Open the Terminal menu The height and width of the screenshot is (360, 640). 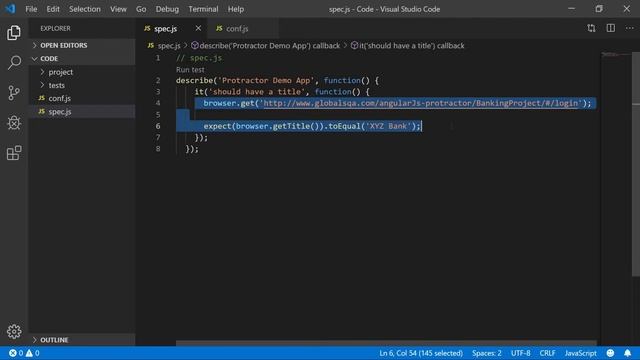[203, 9]
